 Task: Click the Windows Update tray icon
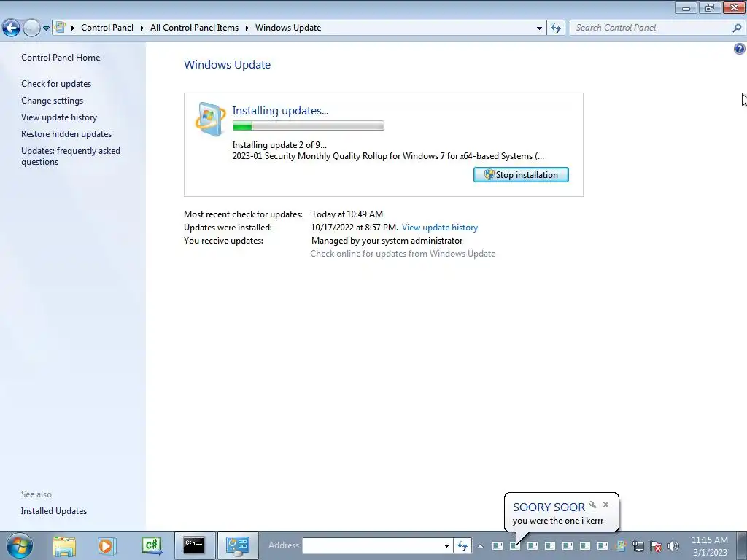[621, 545]
